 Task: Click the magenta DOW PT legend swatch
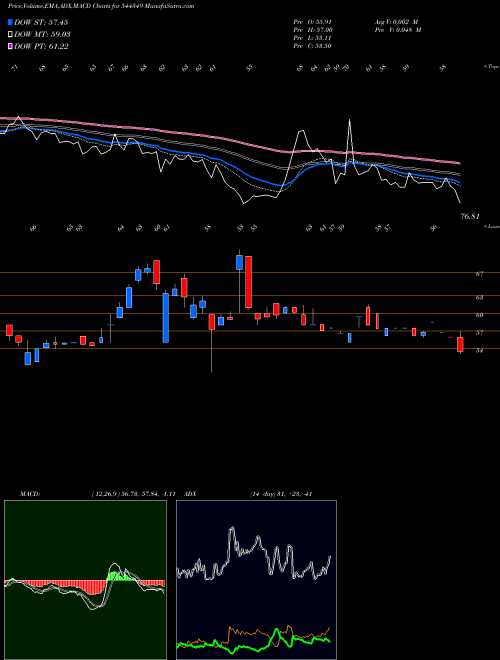click(x=10, y=46)
